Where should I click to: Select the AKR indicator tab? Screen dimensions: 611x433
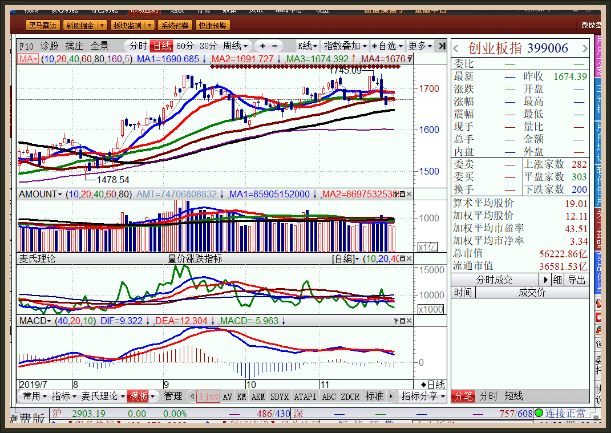(x=258, y=396)
